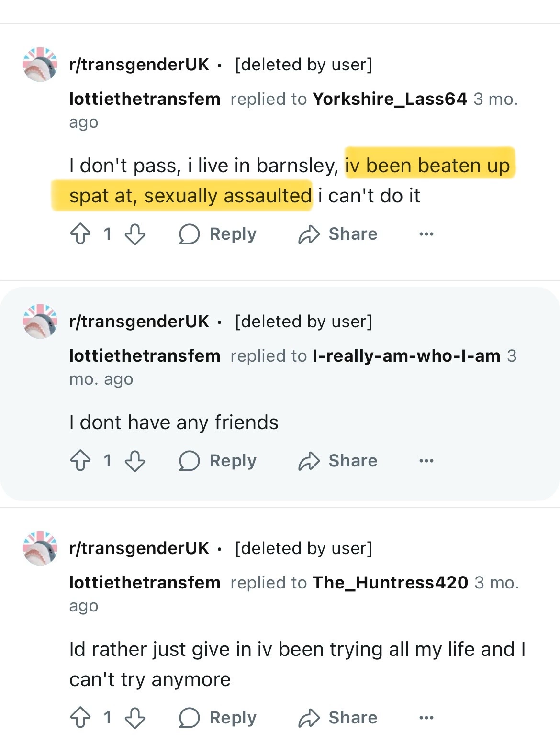Upvote the comment replying to Yorkshire_Lass64

[x=80, y=234]
